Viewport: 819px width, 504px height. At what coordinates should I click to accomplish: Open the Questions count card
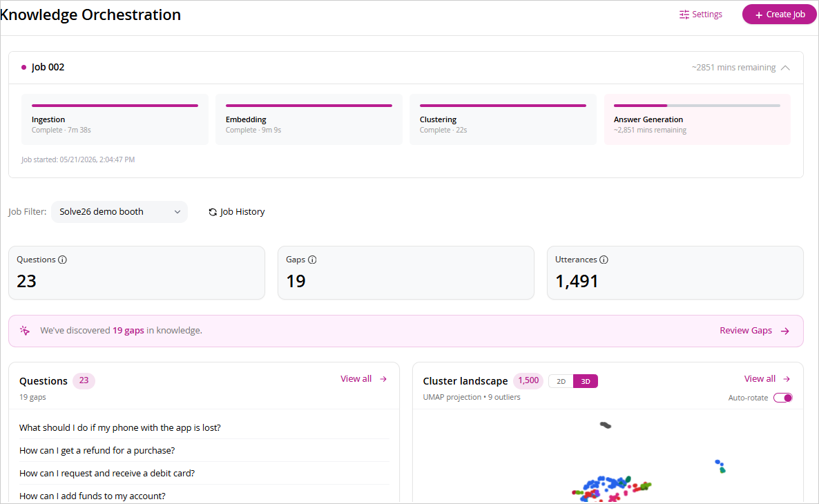pyautogui.click(x=137, y=273)
